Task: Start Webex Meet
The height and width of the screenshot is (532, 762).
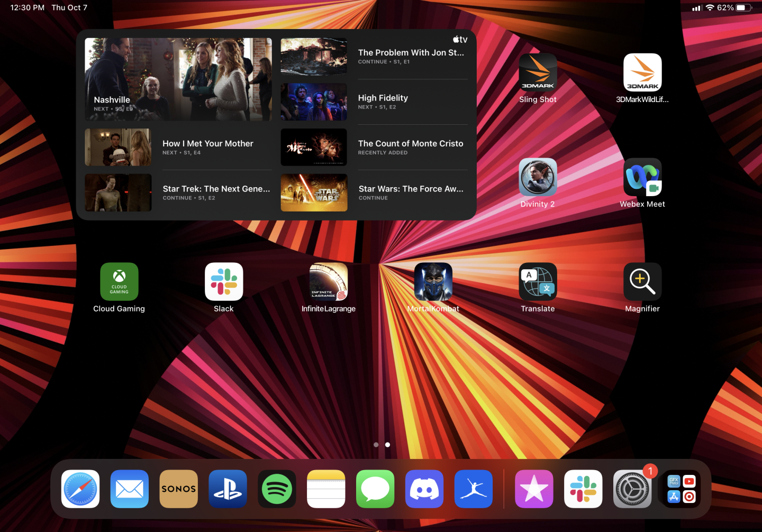Action: (642, 177)
